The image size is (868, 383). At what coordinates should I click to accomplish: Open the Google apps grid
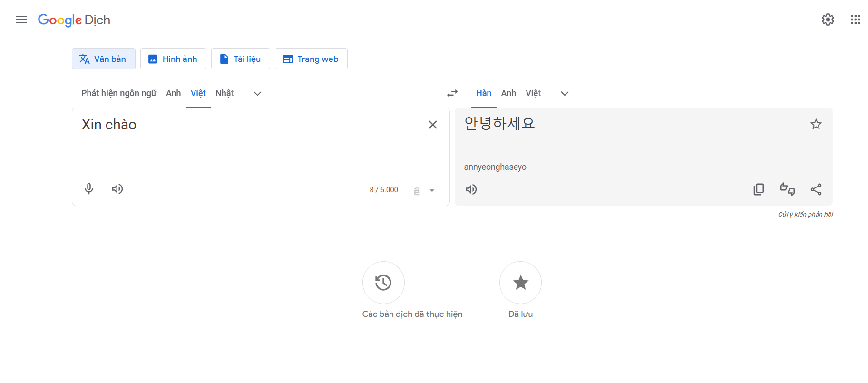click(856, 20)
